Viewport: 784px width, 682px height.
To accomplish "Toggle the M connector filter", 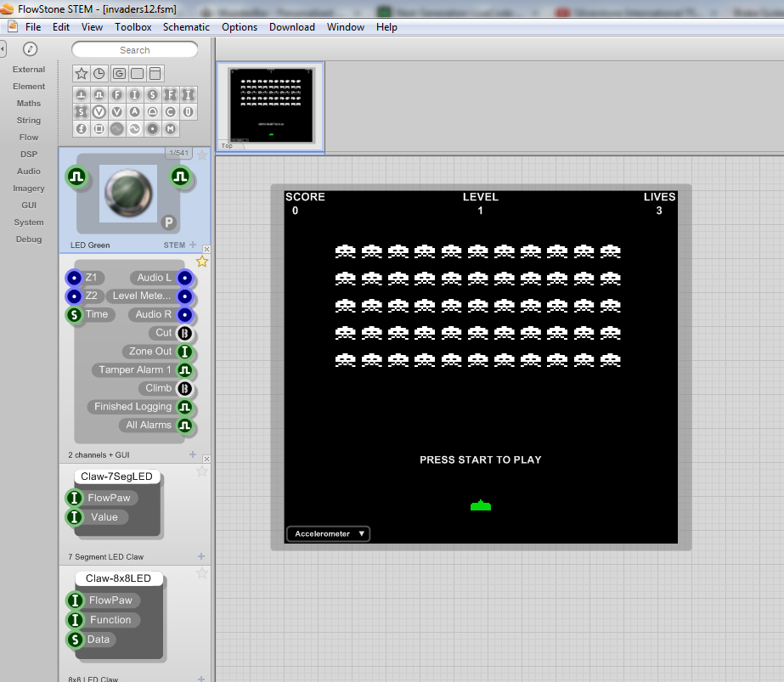I will 171,129.
